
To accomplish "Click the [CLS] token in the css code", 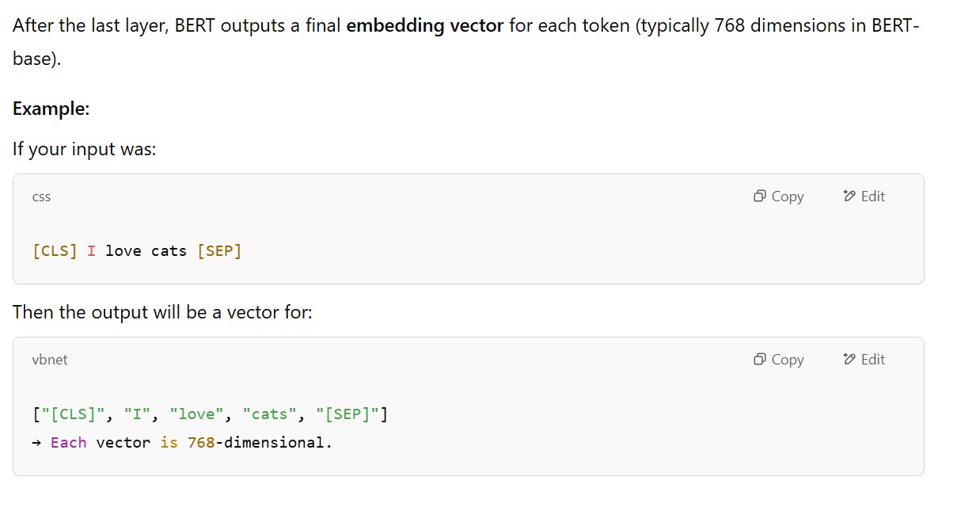I will coord(55,251).
